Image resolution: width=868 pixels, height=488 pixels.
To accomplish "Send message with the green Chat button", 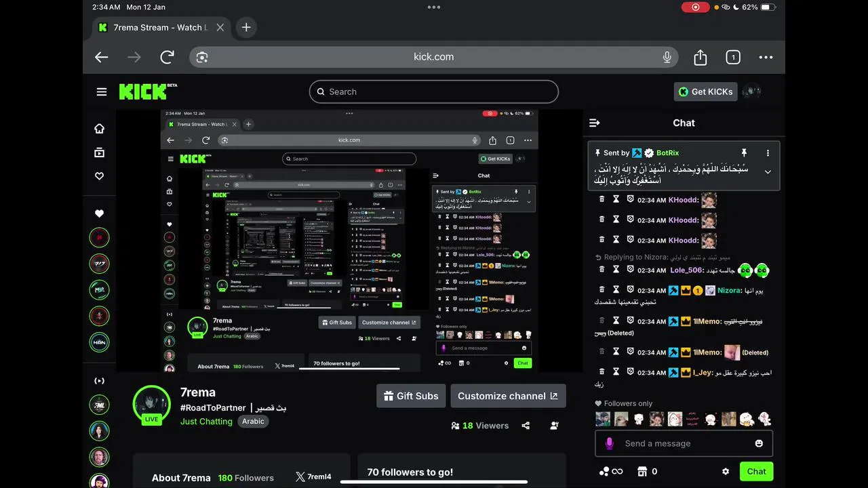I will click(756, 472).
